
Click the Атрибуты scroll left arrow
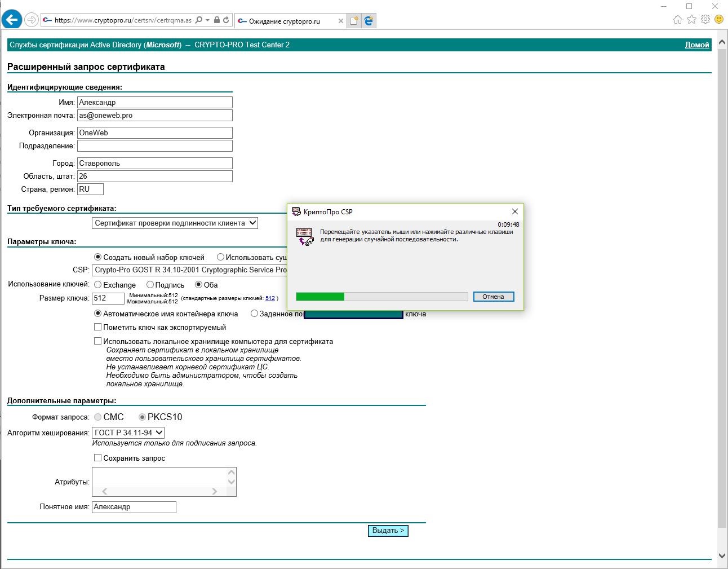[104, 491]
